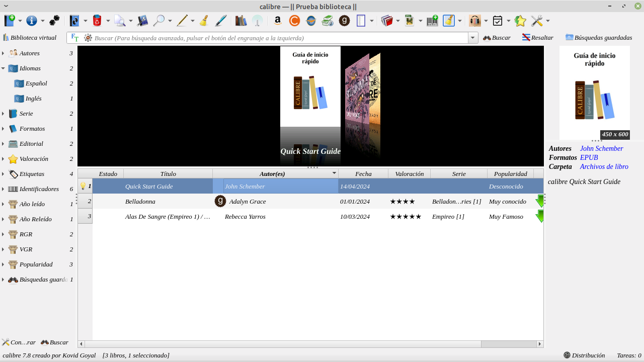Click the yellow star icon in toolbar

coord(520,21)
